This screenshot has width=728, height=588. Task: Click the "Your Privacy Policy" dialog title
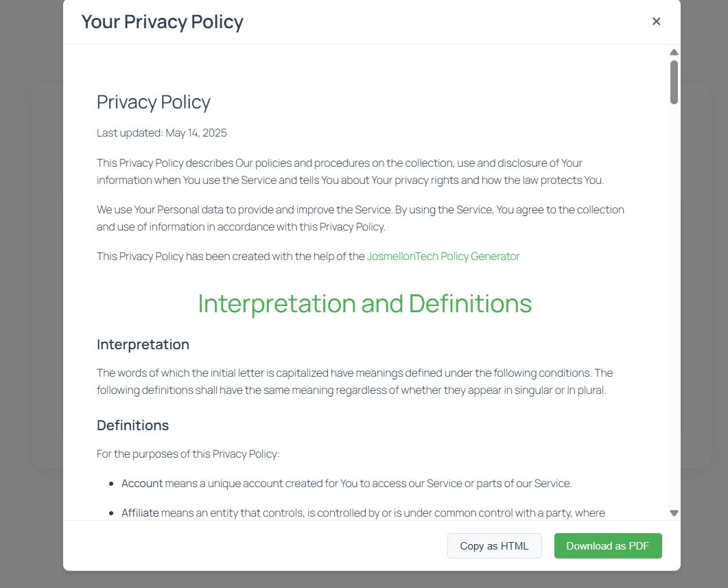pos(162,22)
